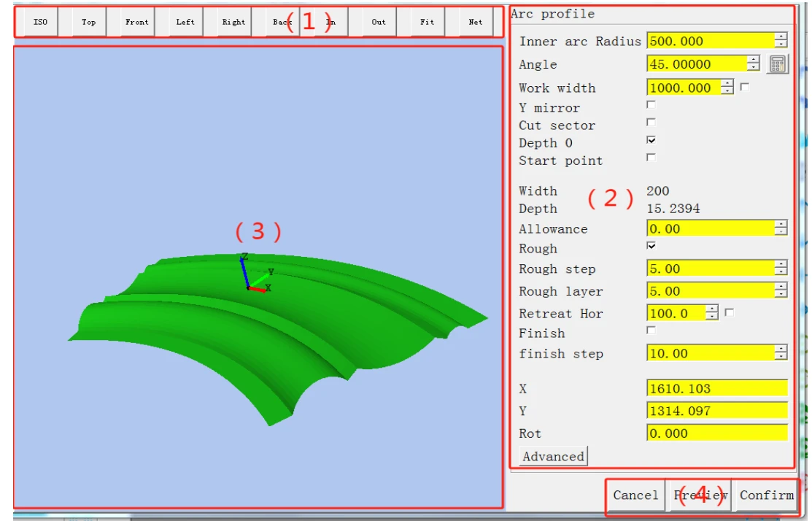812x521 pixels.
Task: Click the finish step spinner arrows
Action: (781, 353)
